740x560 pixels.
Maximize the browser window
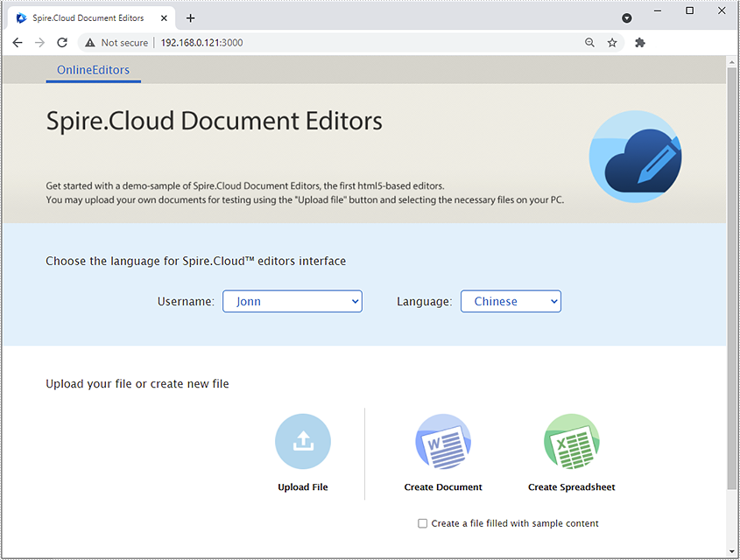tap(689, 10)
